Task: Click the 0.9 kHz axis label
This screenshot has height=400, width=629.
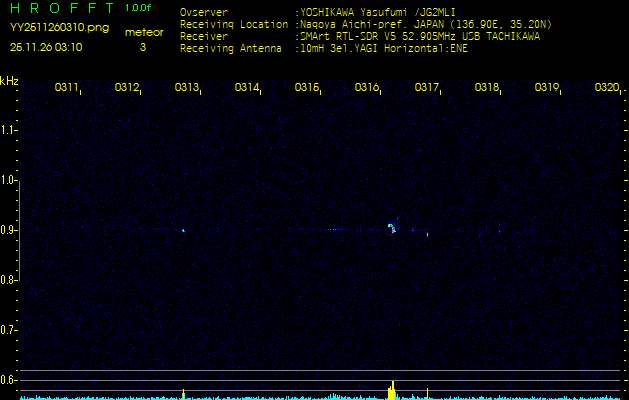Action: click(8, 230)
